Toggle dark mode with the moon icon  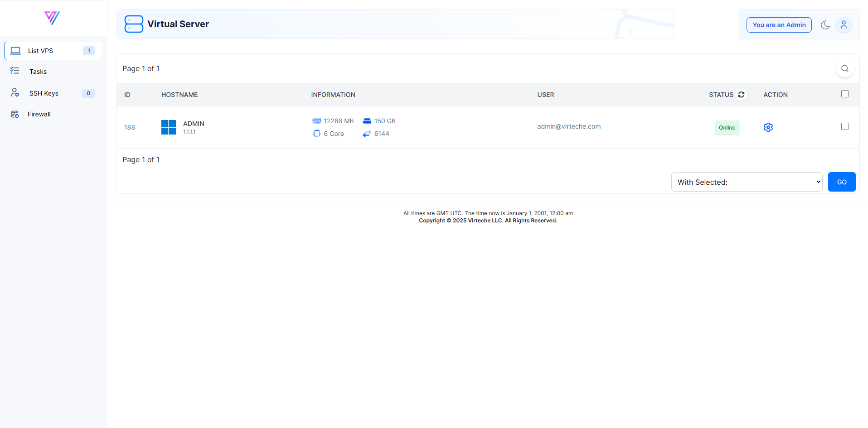click(825, 25)
